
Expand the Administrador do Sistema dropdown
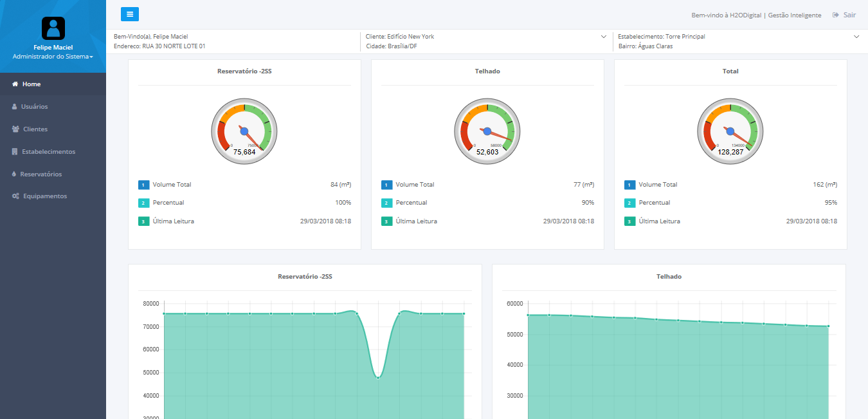(x=53, y=57)
